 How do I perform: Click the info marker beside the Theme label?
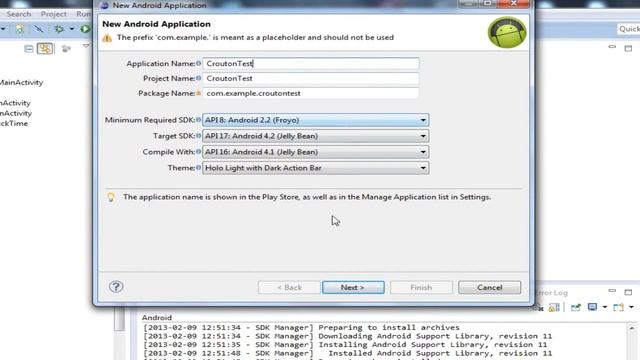point(199,167)
